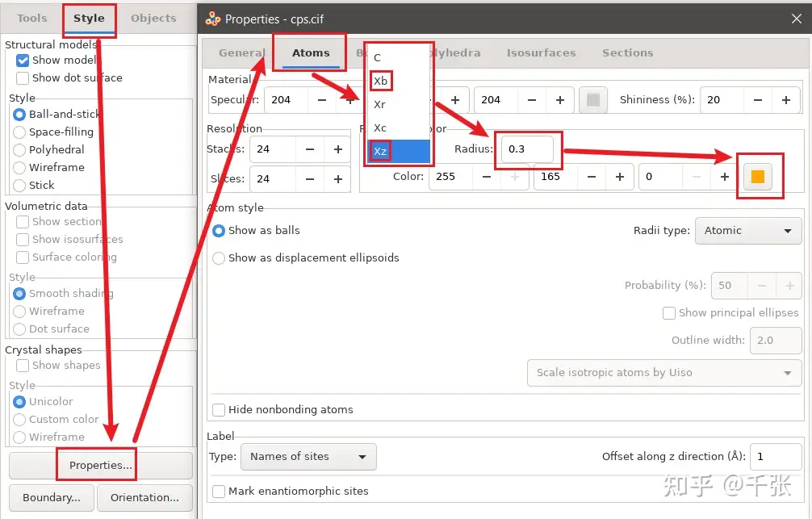Open the Sections tab
Image resolution: width=812 pixels, height=519 pixels.
pos(628,52)
